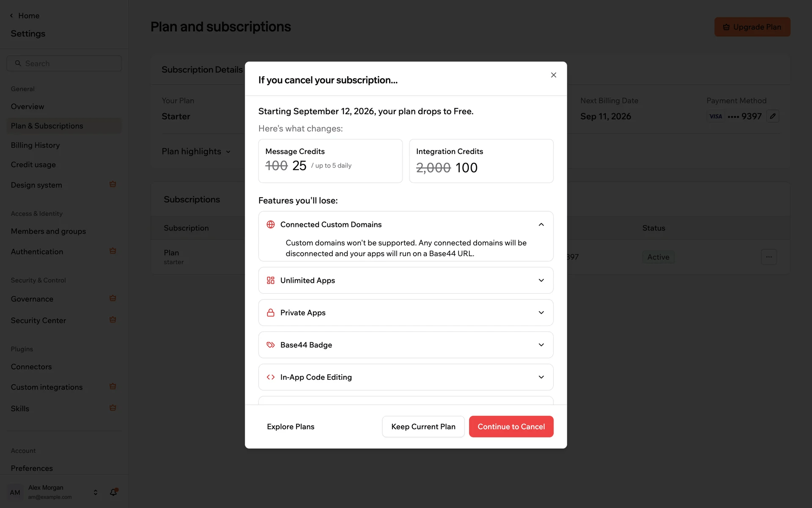
Task: Click the crown icon next to Custom integrations
Action: tap(112, 386)
